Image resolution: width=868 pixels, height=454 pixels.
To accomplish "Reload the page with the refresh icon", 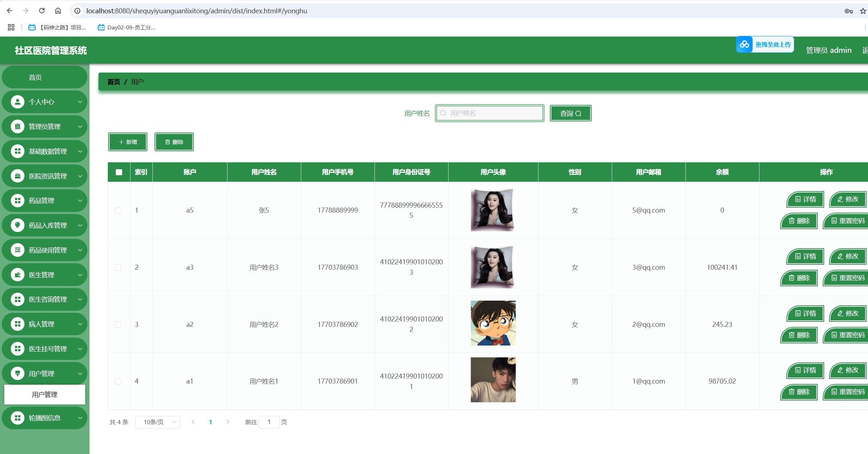I will [42, 11].
